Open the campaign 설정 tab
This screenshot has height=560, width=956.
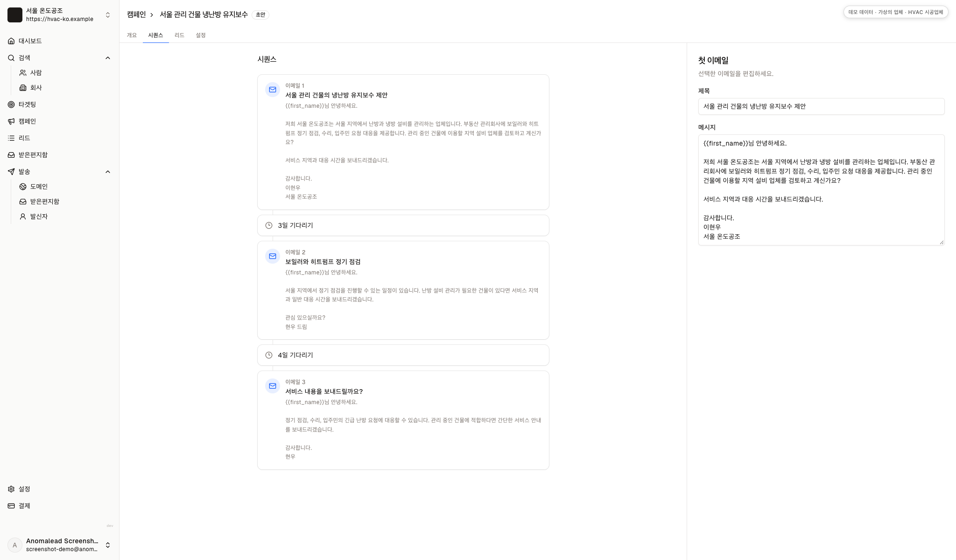pyautogui.click(x=201, y=35)
